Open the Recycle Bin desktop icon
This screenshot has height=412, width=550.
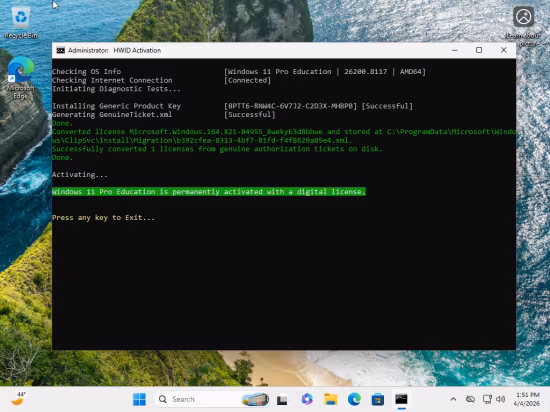tap(21, 22)
